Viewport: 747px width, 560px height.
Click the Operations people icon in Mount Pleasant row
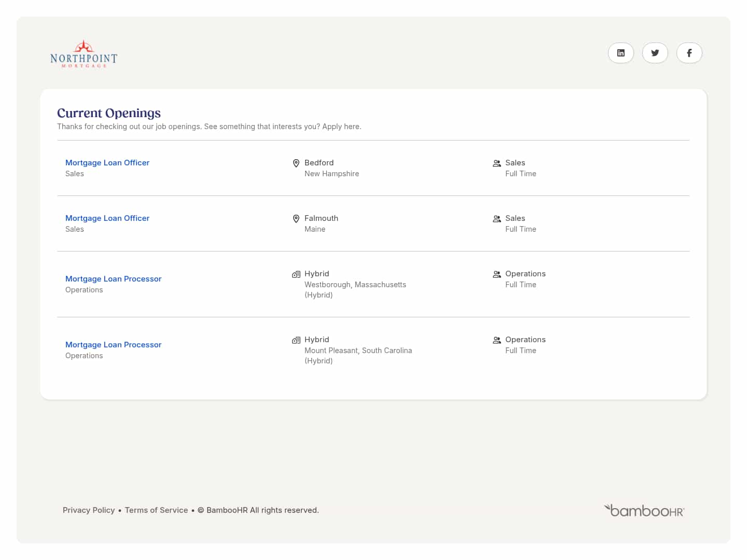click(496, 340)
